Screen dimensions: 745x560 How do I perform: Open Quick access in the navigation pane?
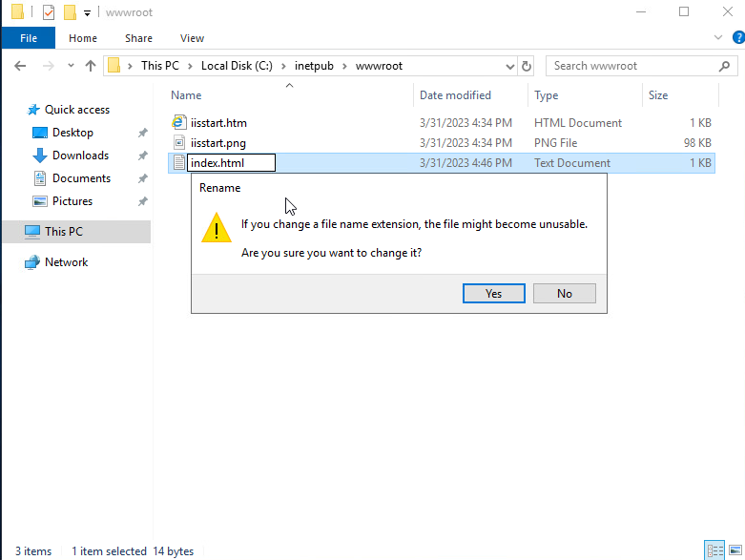[77, 110]
